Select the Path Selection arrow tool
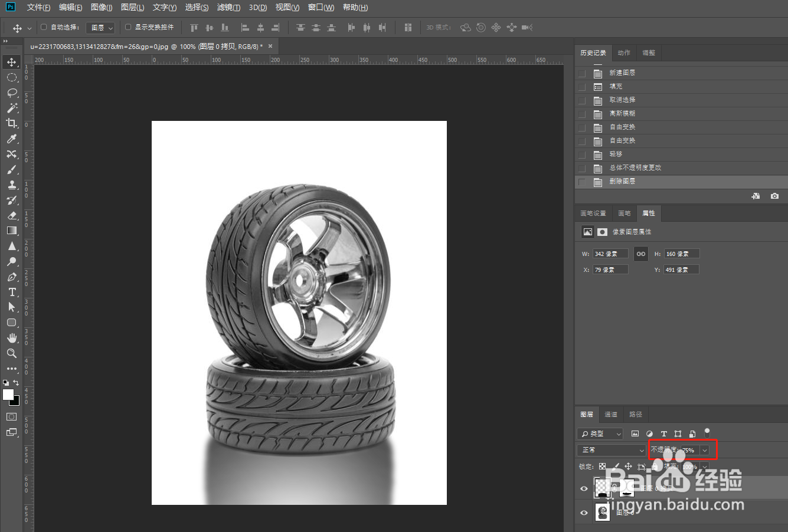 pyautogui.click(x=12, y=307)
